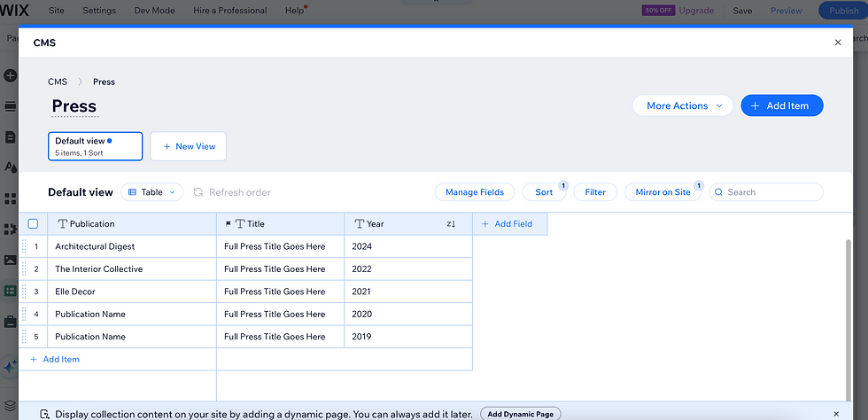Click the Publication column header
The image size is (868, 420).
click(132, 224)
